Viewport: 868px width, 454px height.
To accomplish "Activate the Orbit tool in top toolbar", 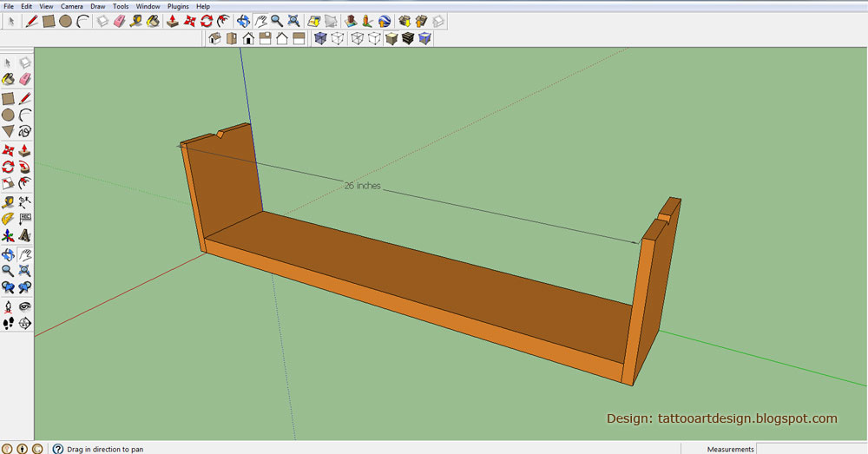I will (243, 21).
